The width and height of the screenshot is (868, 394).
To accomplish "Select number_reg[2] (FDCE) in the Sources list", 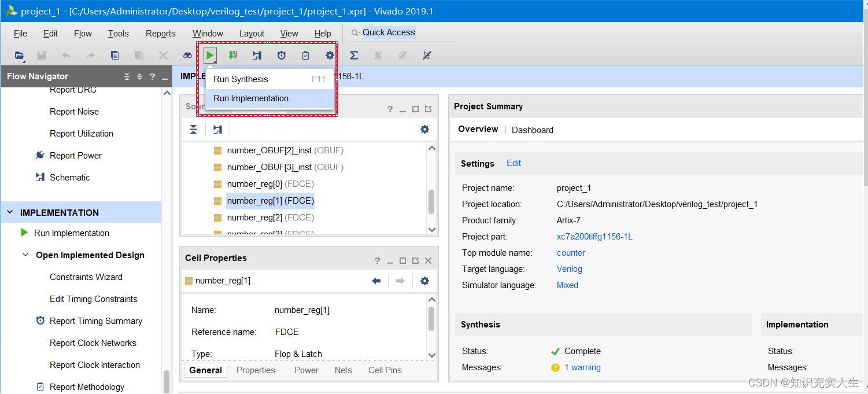I will pos(270,218).
